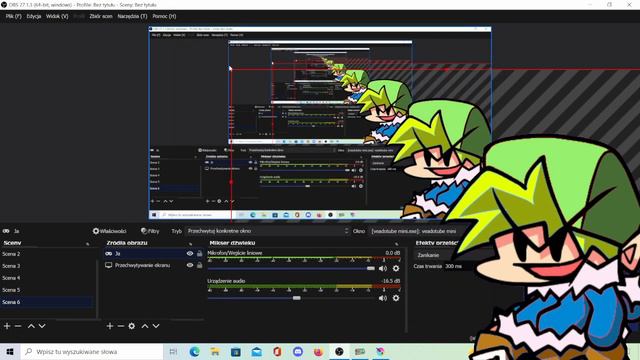Toggle lock of Przechwytywanie ekranu source

[200, 265]
